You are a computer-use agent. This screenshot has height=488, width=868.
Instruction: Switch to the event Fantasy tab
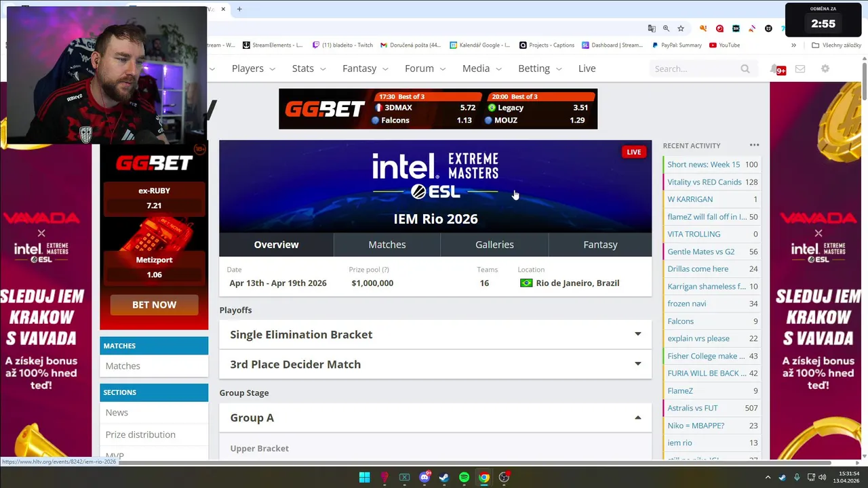pyautogui.click(x=600, y=245)
